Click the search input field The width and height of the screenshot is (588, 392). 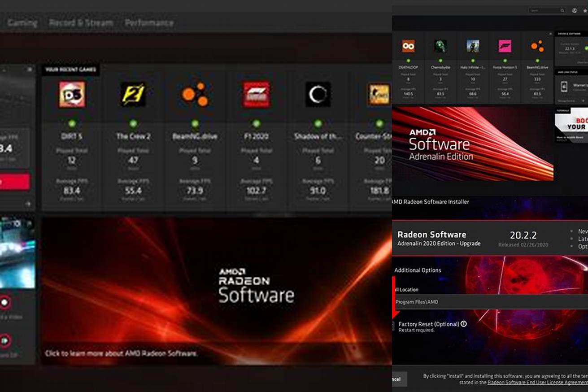[547, 10]
